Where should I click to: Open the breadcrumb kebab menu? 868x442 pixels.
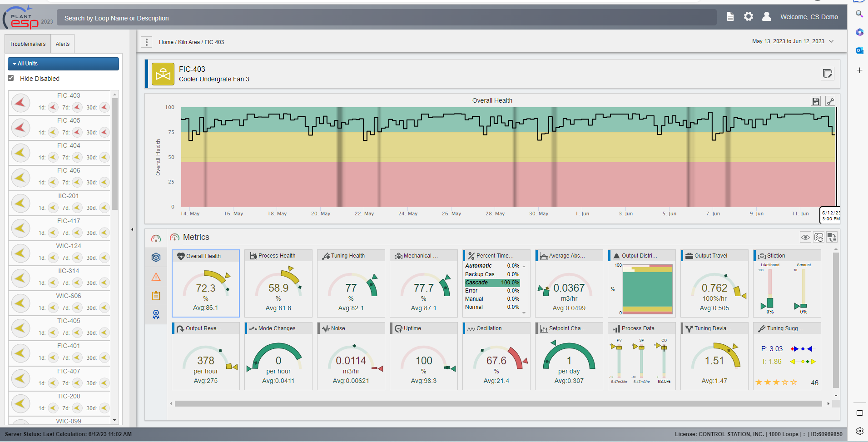pos(146,42)
